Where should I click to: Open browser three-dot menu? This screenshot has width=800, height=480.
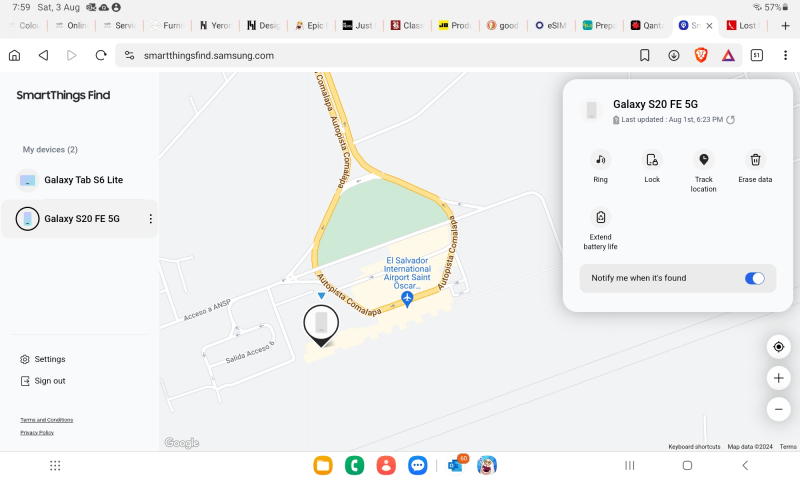coord(785,56)
